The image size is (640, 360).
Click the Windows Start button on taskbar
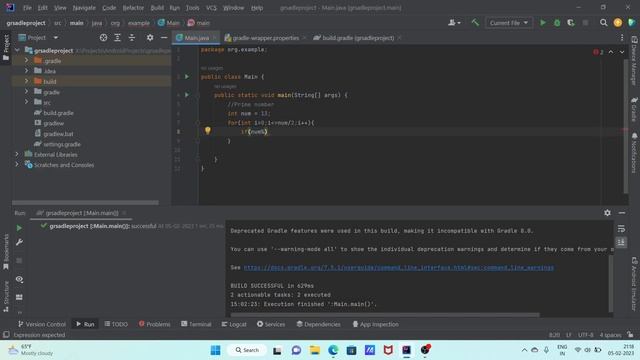pyautogui.click(x=216, y=350)
